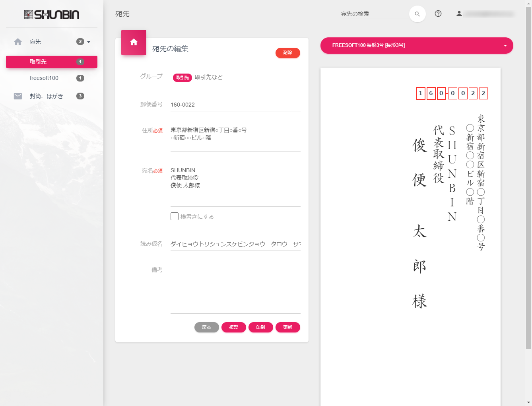Click the pink home icon on edit card
The height and width of the screenshot is (406, 532).
[x=134, y=42]
